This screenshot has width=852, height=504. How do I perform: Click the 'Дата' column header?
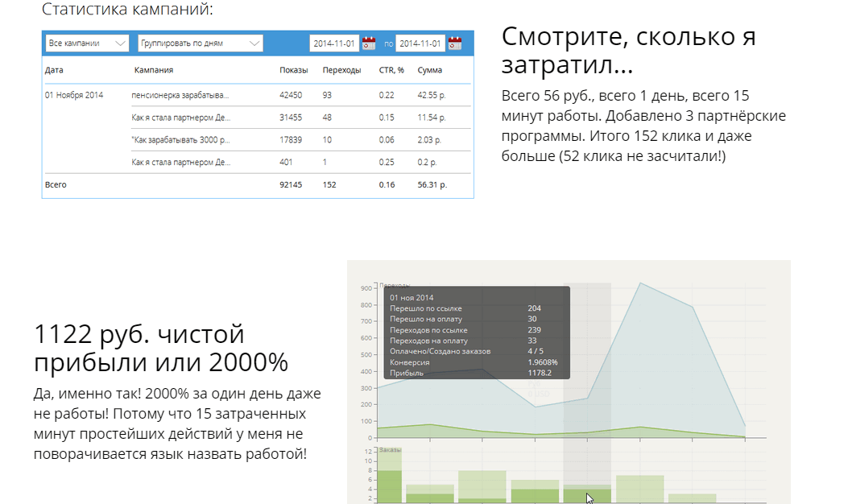[x=54, y=70]
